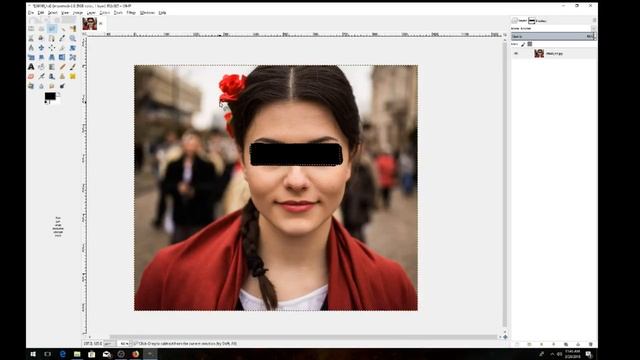Click duplicate layer button in Layers panel
Viewport: 640px width, 360px height.
tap(566, 344)
